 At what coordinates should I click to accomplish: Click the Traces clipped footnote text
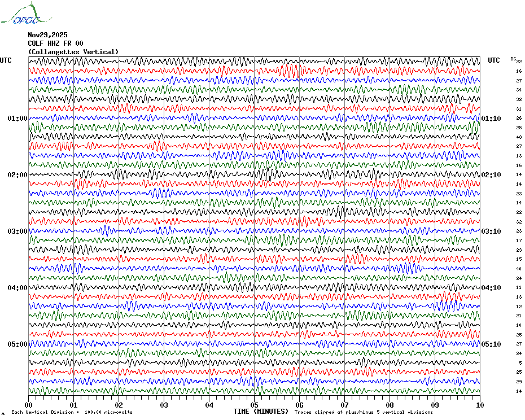(364, 412)
